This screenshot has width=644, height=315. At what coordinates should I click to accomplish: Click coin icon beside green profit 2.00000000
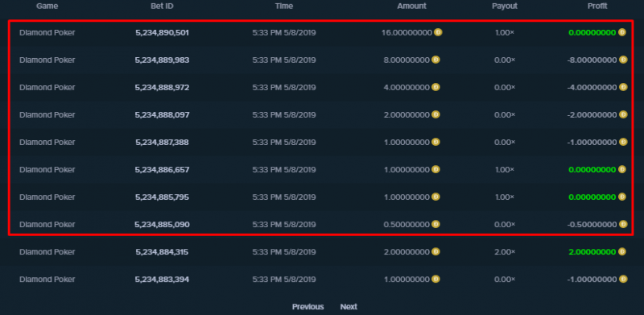[622, 251]
